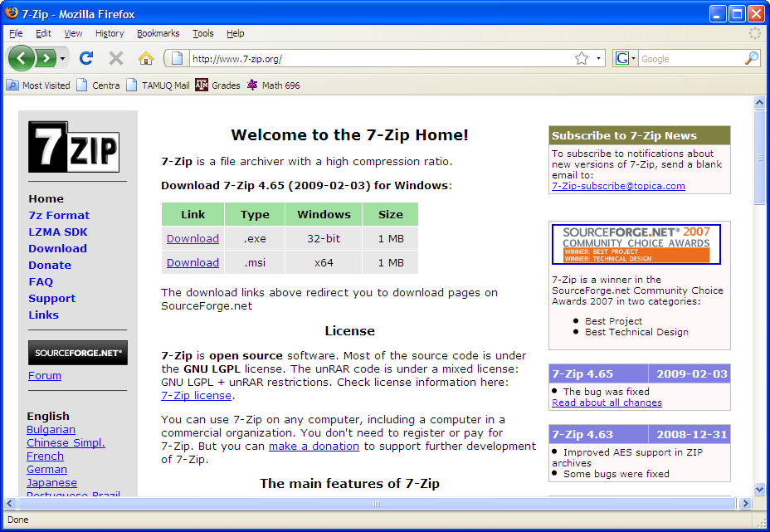Click the vertical scrollbar down arrow
The width and height of the screenshot is (770, 532).
[x=759, y=490]
